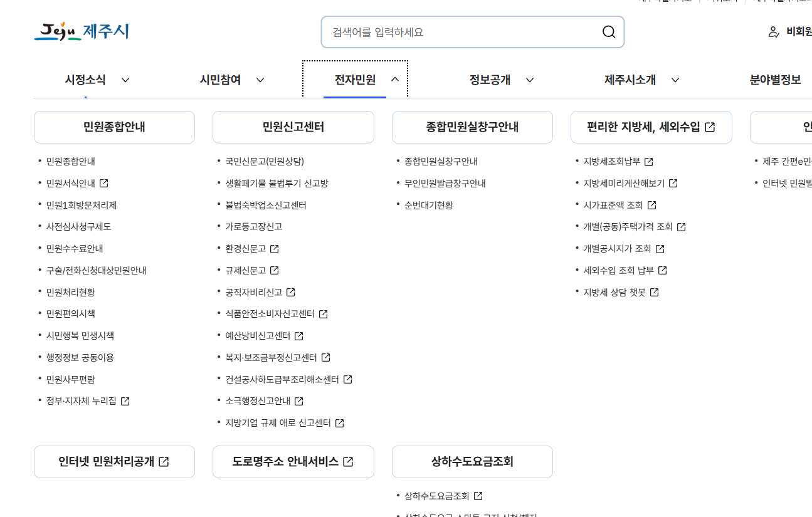
Task: Expand the 시정소식 dropdown chevron
Action: point(125,80)
